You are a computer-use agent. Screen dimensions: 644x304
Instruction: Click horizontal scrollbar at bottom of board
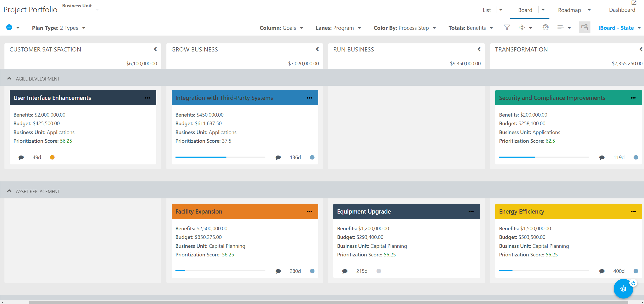pyautogui.click(x=329, y=302)
